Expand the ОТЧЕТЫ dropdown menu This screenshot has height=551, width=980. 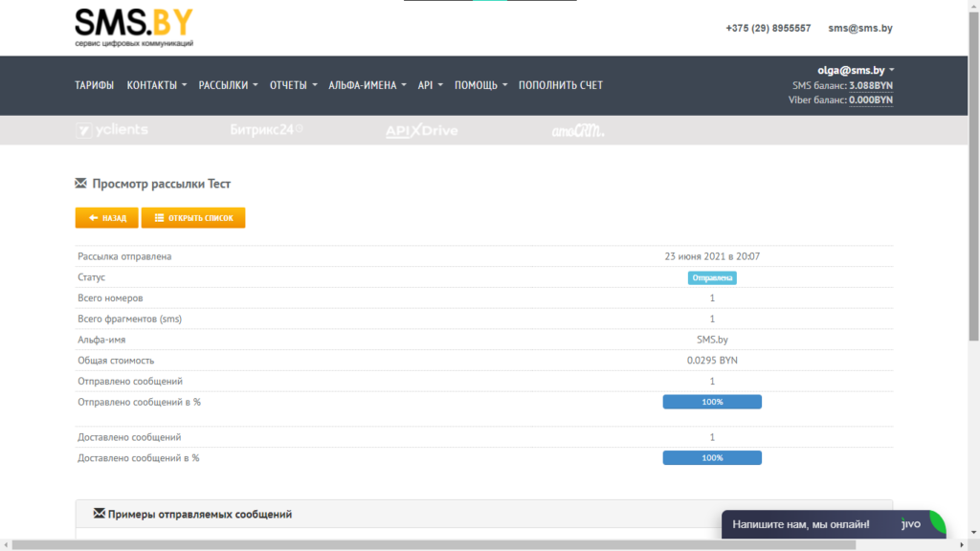(x=293, y=85)
